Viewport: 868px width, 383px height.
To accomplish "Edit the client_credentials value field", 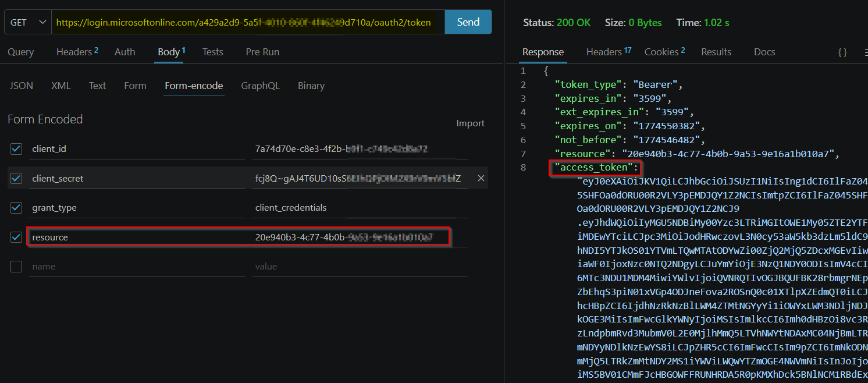I will click(360, 207).
